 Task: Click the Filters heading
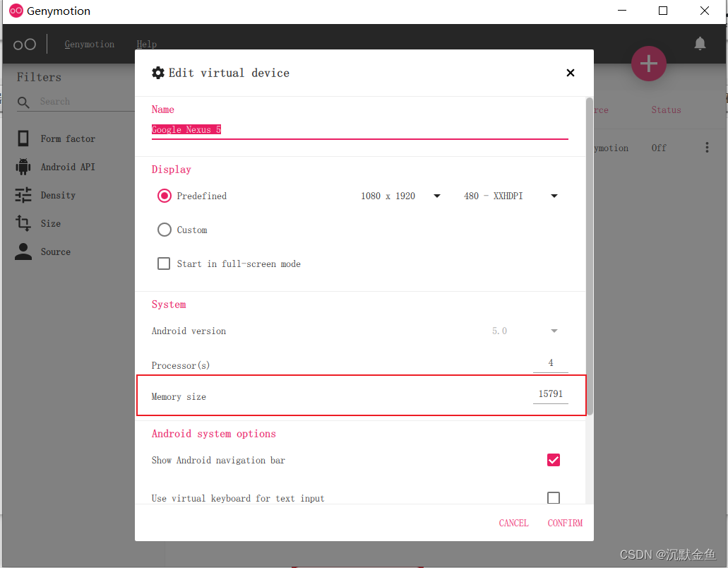pos(39,77)
